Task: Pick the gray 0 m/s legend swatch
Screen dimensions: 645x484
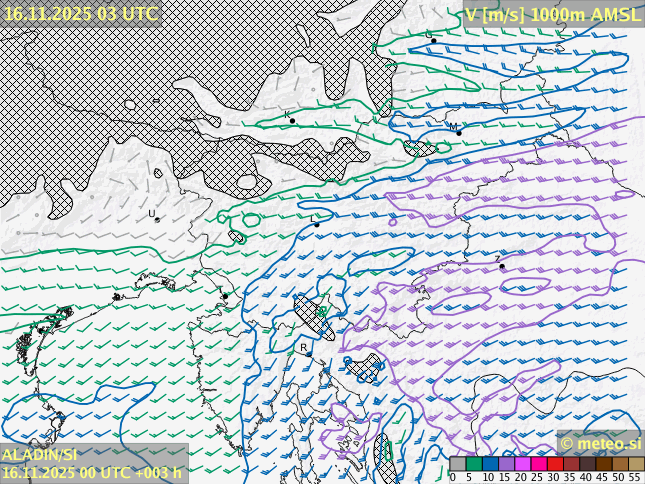Action: [458, 464]
